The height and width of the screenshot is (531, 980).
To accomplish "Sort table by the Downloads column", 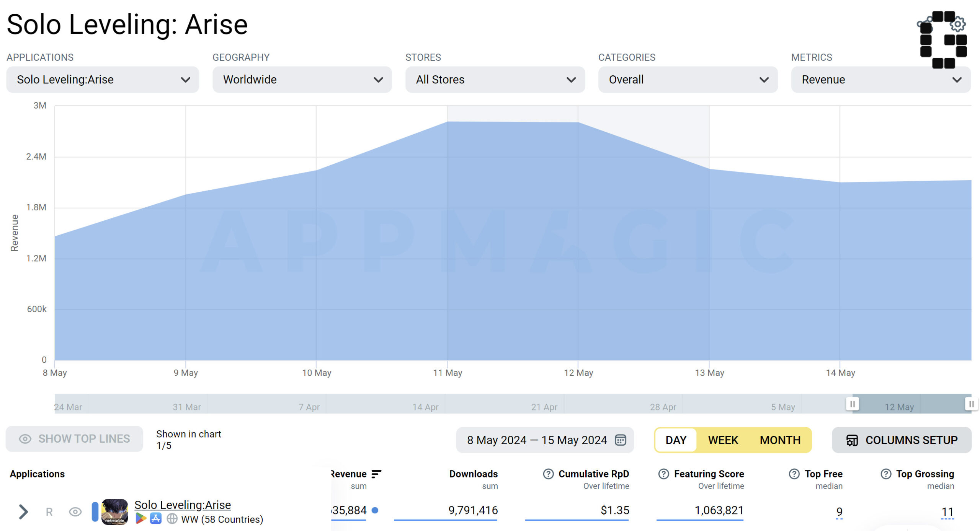I will (473, 474).
